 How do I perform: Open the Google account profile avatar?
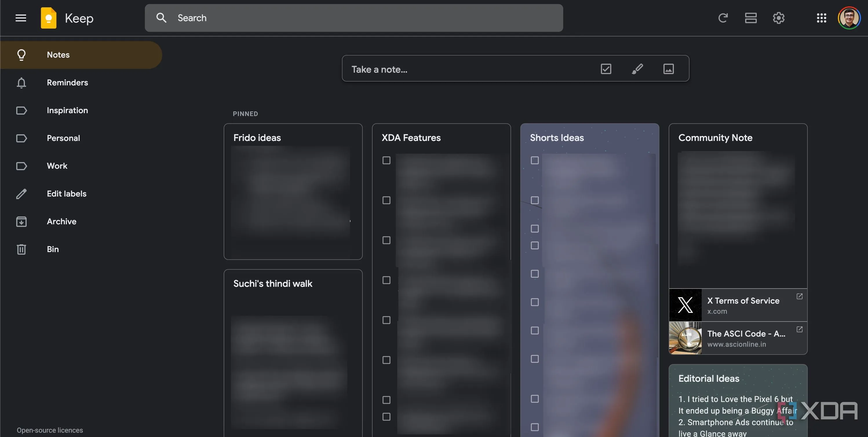(x=849, y=18)
